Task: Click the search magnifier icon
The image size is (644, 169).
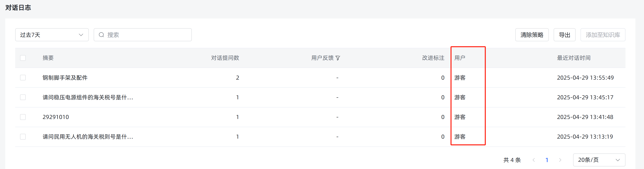Action: (101, 35)
